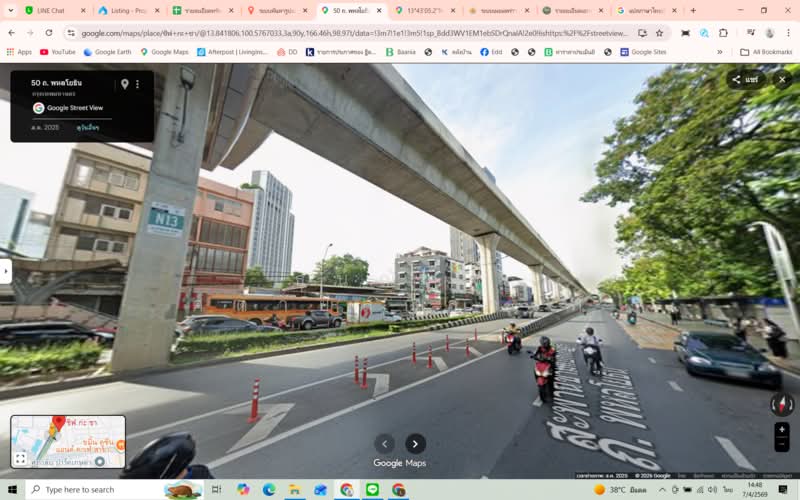Click the browser address bar
The height and width of the screenshot is (500, 800).
pyautogui.click(x=350, y=33)
